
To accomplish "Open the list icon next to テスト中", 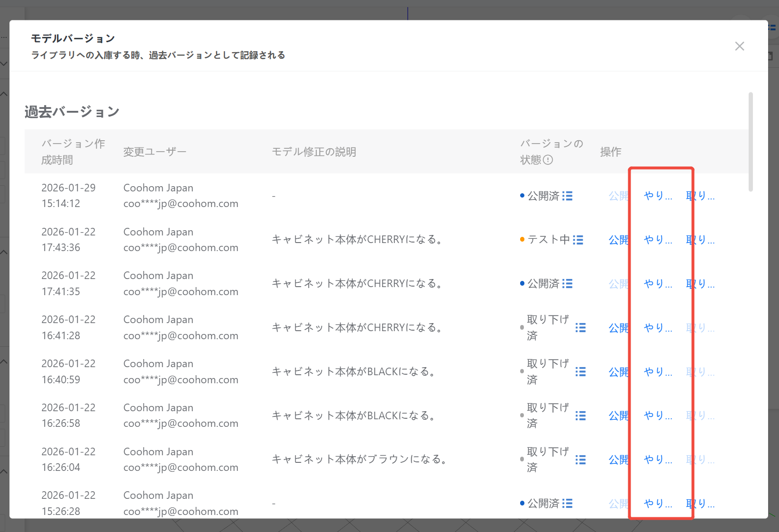I will coord(577,240).
